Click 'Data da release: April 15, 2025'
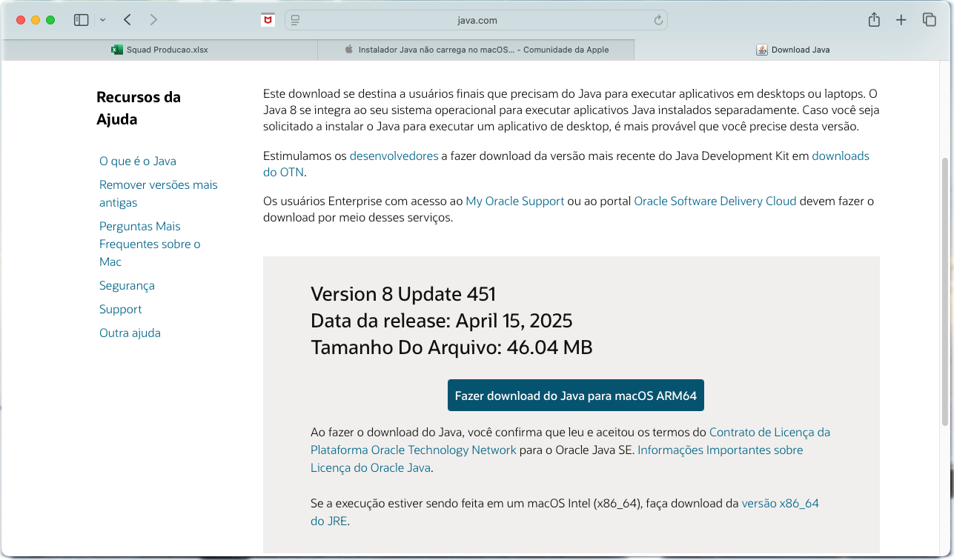954x560 pixels. (442, 321)
